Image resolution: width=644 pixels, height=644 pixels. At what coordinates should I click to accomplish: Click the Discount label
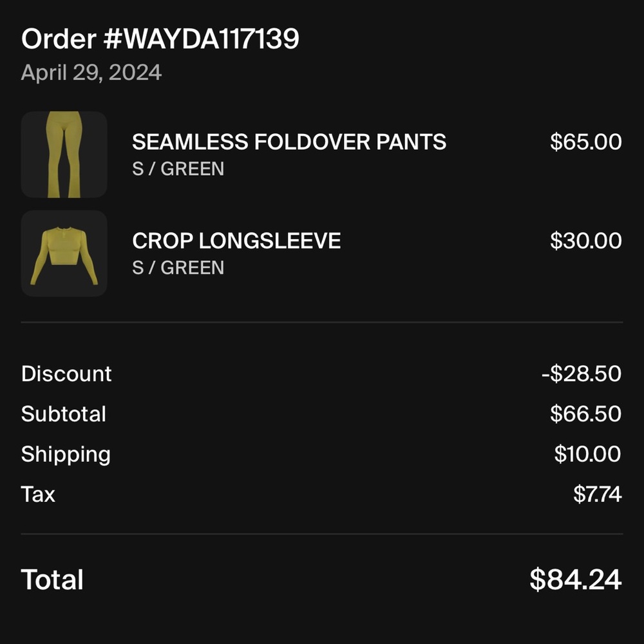point(66,374)
